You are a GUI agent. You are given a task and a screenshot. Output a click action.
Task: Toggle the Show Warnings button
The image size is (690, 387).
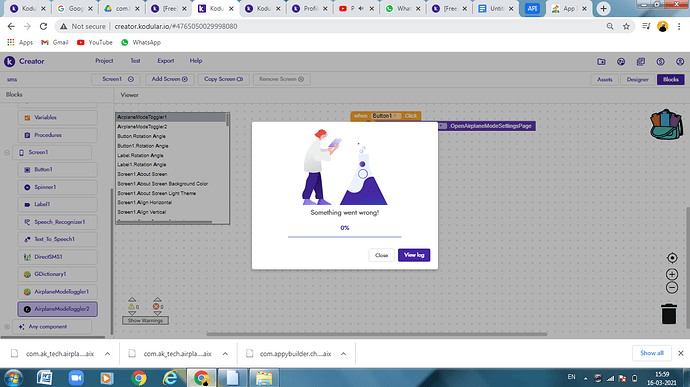[145, 321]
